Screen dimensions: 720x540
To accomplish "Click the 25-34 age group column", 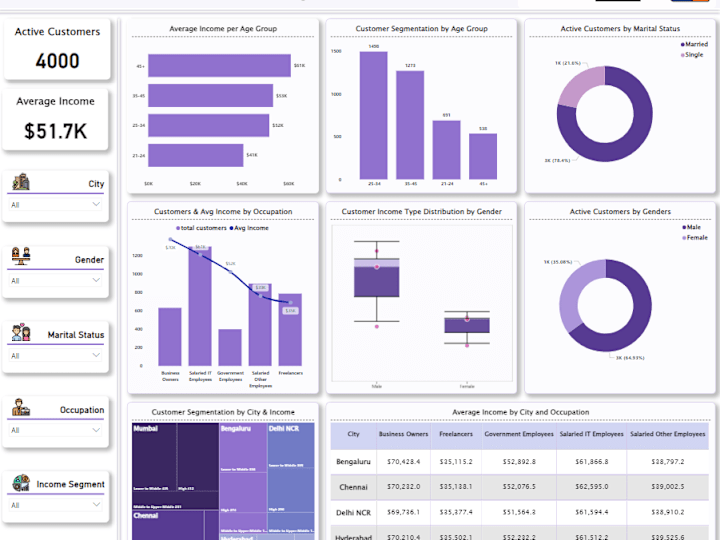I will (374, 115).
